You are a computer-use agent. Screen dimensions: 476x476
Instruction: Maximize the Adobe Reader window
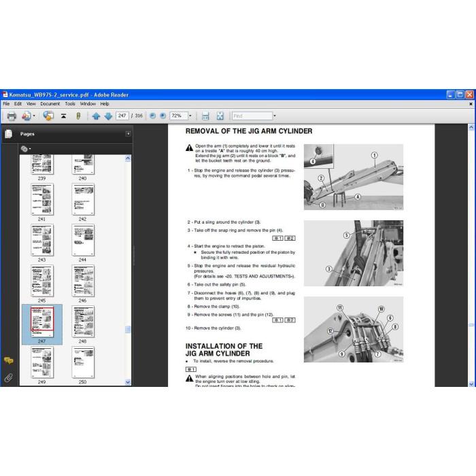pyautogui.click(x=460, y=95)
